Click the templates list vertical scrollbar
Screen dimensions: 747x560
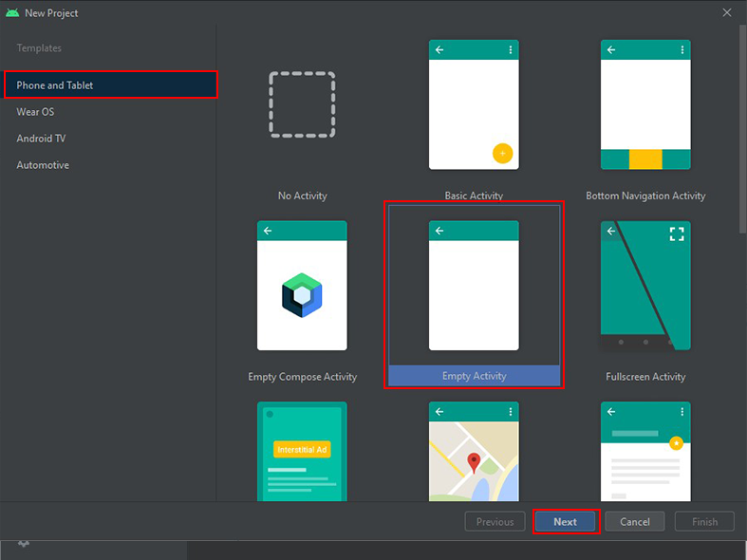click(742, 128)
